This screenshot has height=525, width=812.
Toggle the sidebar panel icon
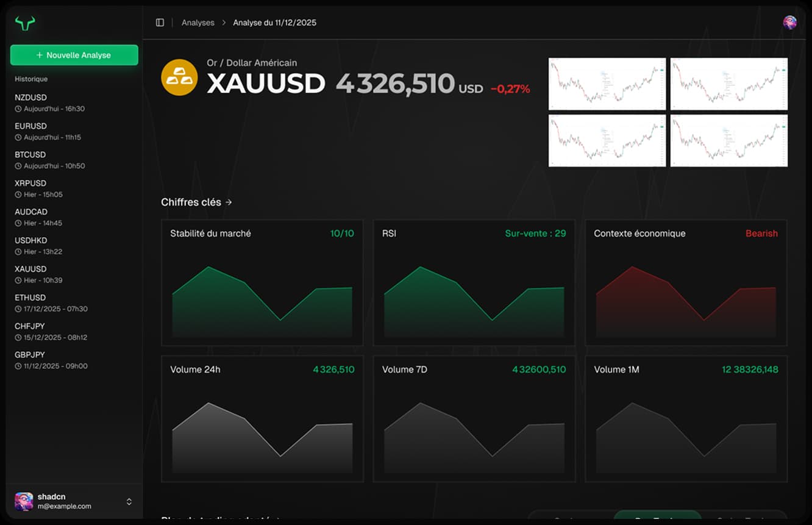click(x=160, y=23)
